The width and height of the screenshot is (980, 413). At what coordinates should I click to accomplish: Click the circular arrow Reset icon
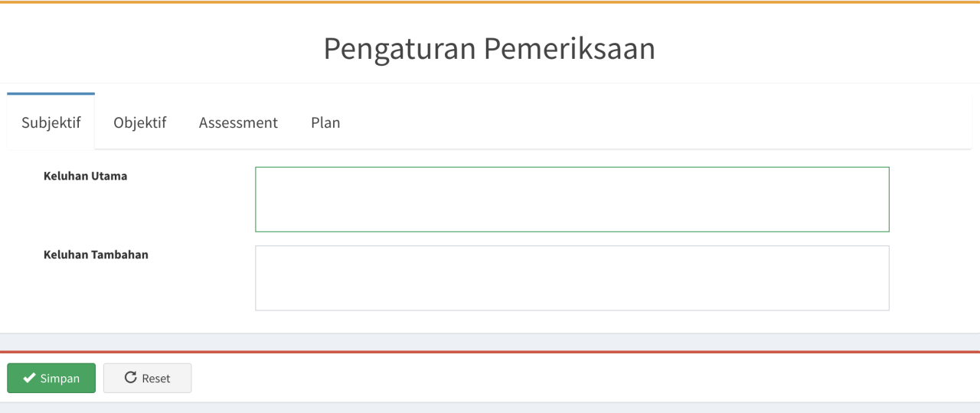[x=130, y=378]
